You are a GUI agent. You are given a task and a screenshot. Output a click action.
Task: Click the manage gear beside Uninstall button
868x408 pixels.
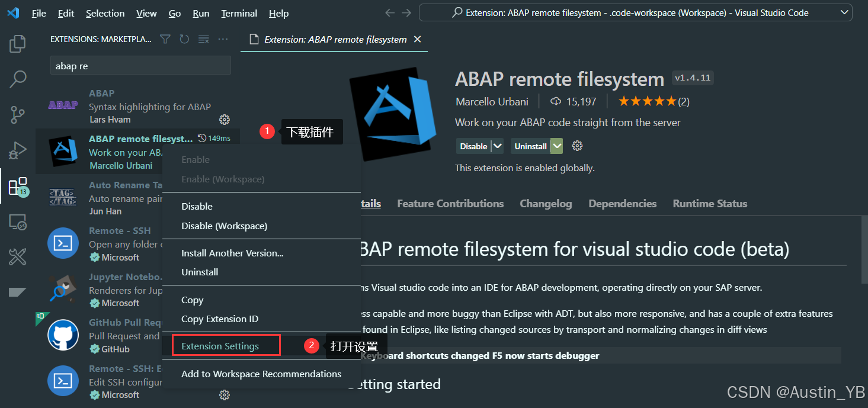[578, 146]
